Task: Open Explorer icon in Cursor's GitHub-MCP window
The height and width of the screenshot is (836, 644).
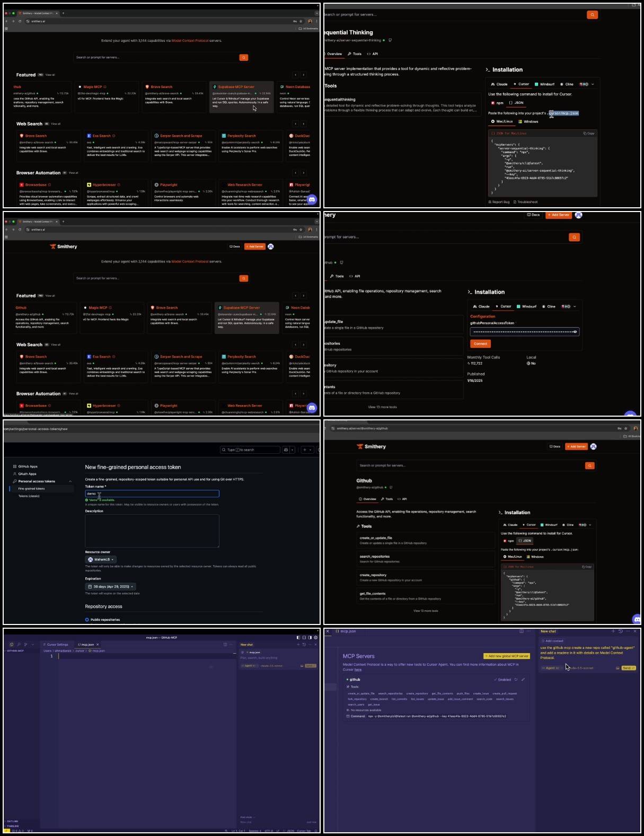Action: coord(11,645)
